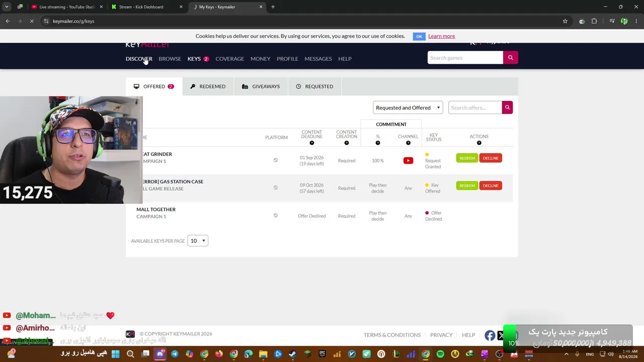
Task: Click the search games magnifier button
Action: pyautogui.click(x=510, y=58)
